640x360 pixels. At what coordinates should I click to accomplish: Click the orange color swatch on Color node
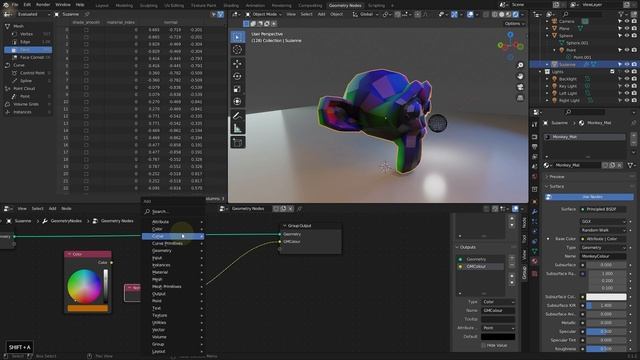click(88, 309)
